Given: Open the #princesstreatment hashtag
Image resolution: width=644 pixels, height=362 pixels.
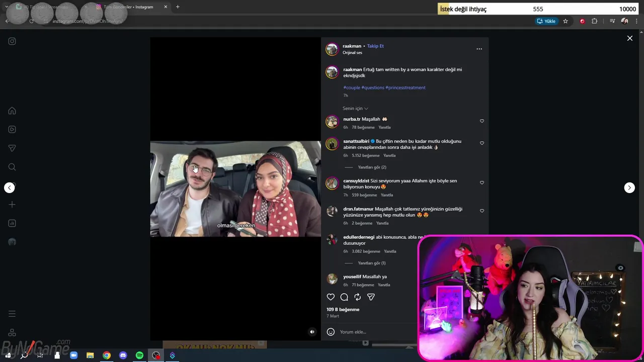Looking at the screenshot, I should (406, 87).
